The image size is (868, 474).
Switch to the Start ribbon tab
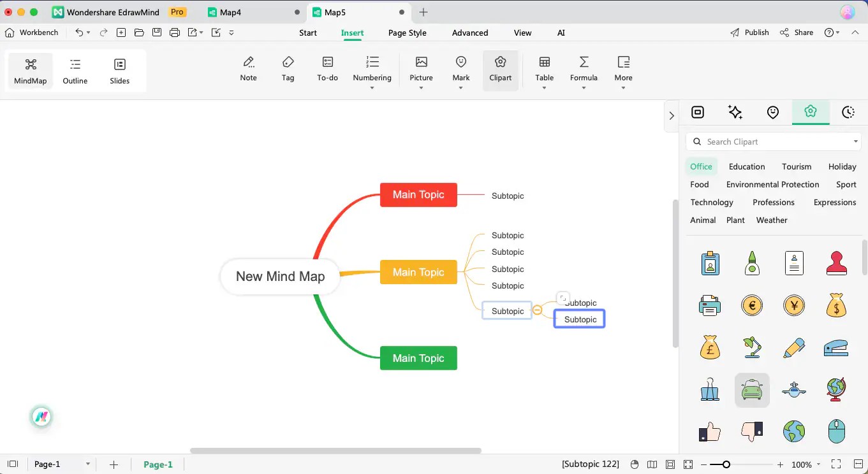[x=308, y=32]
